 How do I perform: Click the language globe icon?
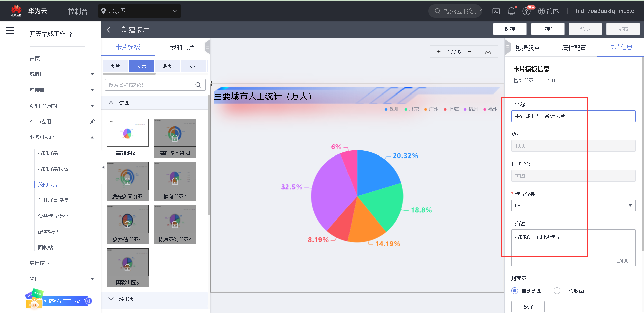pos(541,11)
